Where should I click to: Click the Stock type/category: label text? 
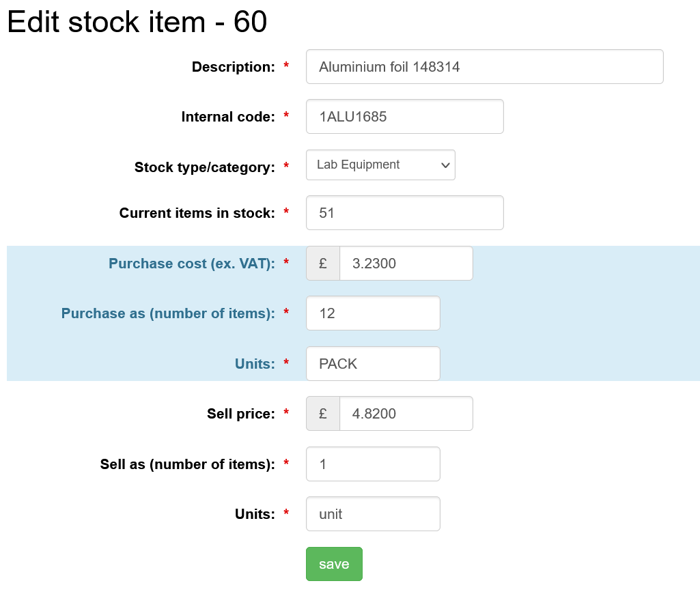coord(204,167)
